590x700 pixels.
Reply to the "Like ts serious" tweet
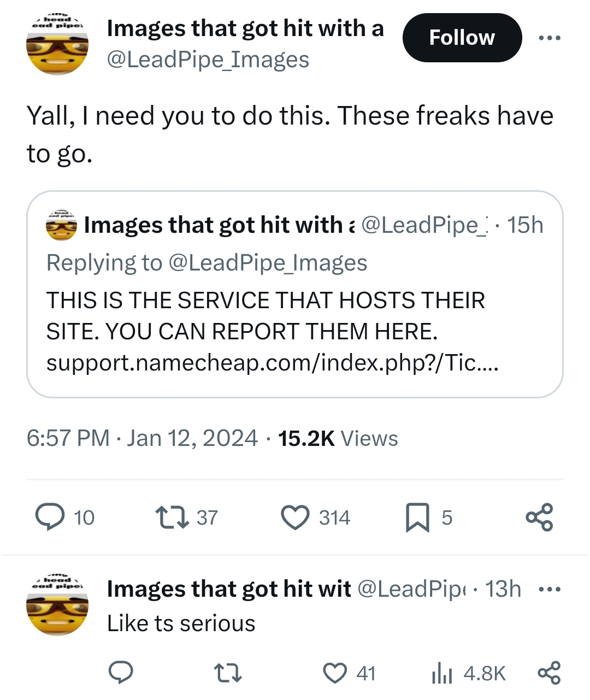119,673
